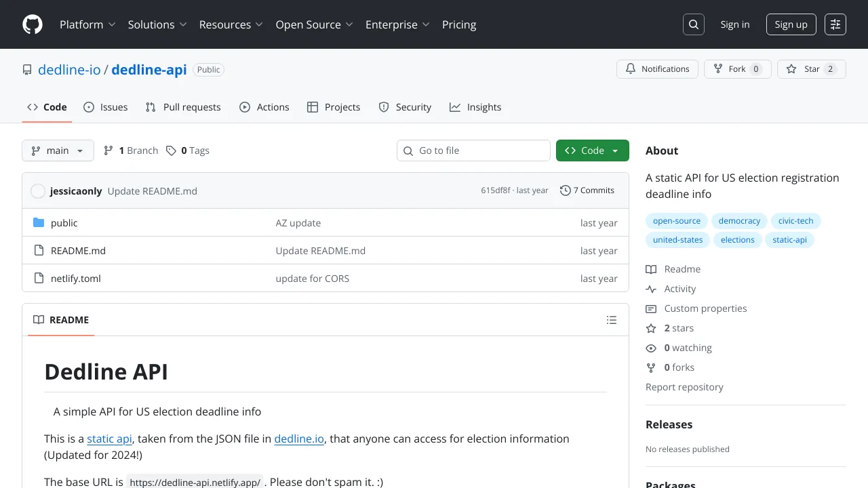The width and height of the screenshot is (868, 488).
Task: Switch to the Issues tab
Action: click(x=106, y=107)
